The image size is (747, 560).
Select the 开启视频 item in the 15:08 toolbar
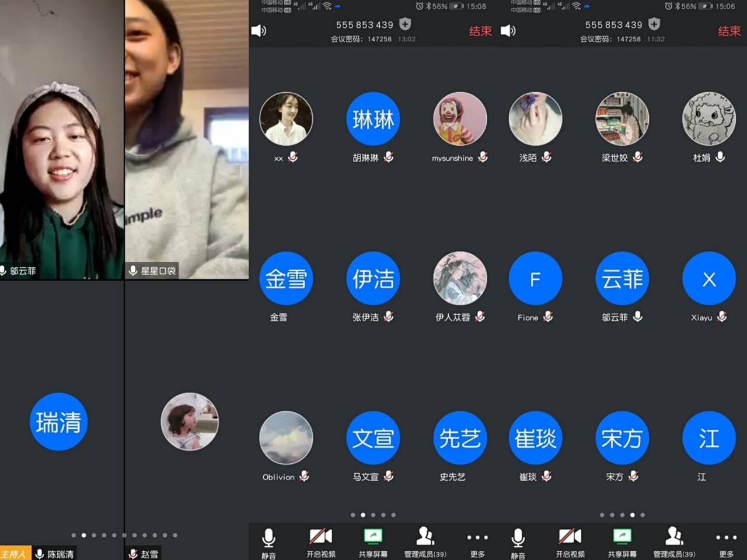click(320, 542)
